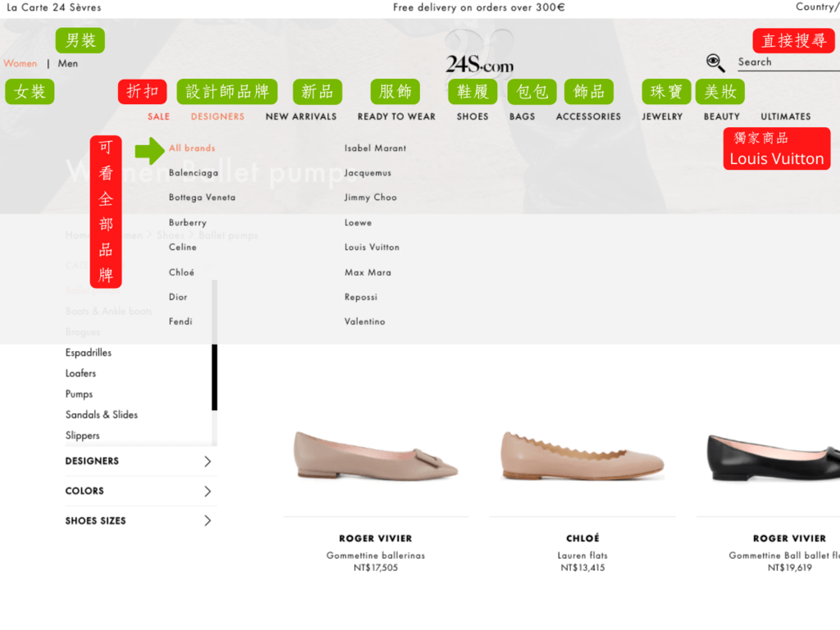Click the category list scrollbar thumb
Screen dimensions: 840x630
214,377
